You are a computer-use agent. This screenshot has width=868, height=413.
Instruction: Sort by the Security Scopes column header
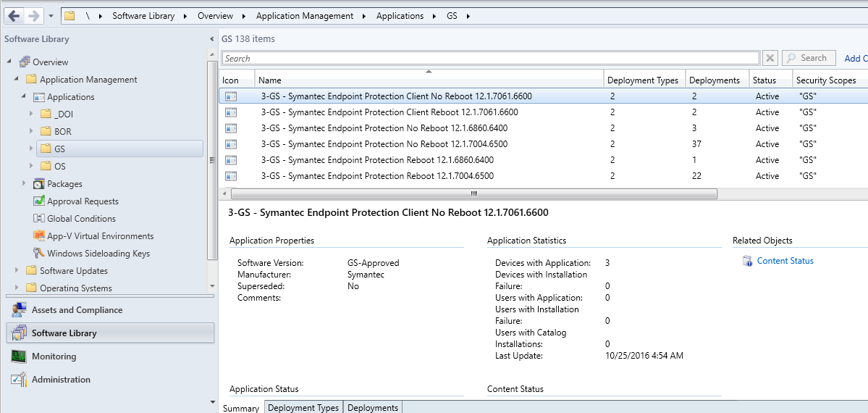[830, 80]
